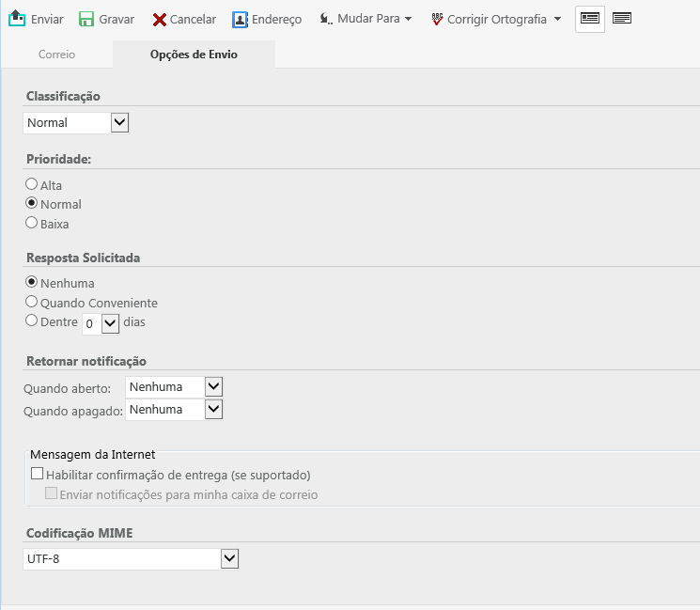Expand the Corrigir Ortografia dropdown arrow
This screenshot has width=700, height=610.
coord(557,19)
